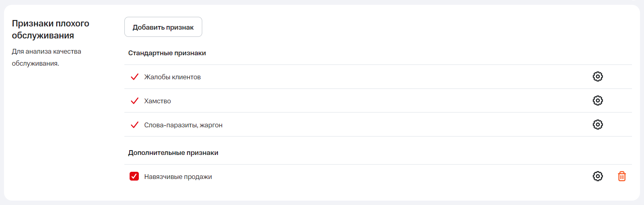The width and height of the screenshot is (644, 205).
Task: Click the Стандартные признаки section heading
Action: [167, 53]
